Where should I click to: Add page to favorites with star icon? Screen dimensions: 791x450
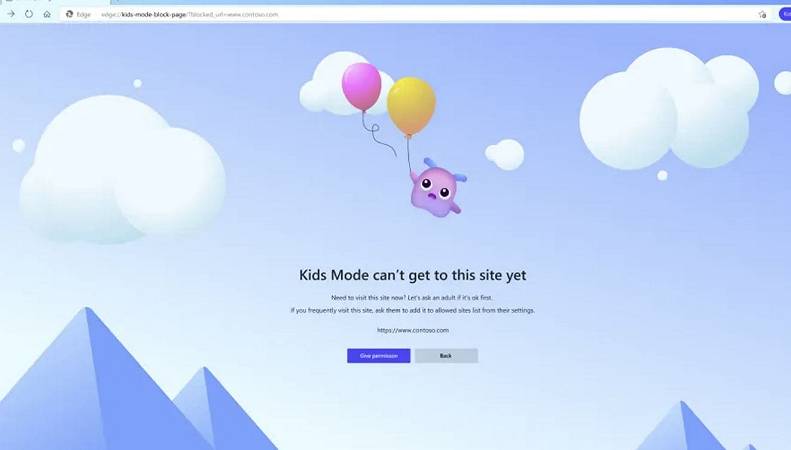[x=762, y=15]
